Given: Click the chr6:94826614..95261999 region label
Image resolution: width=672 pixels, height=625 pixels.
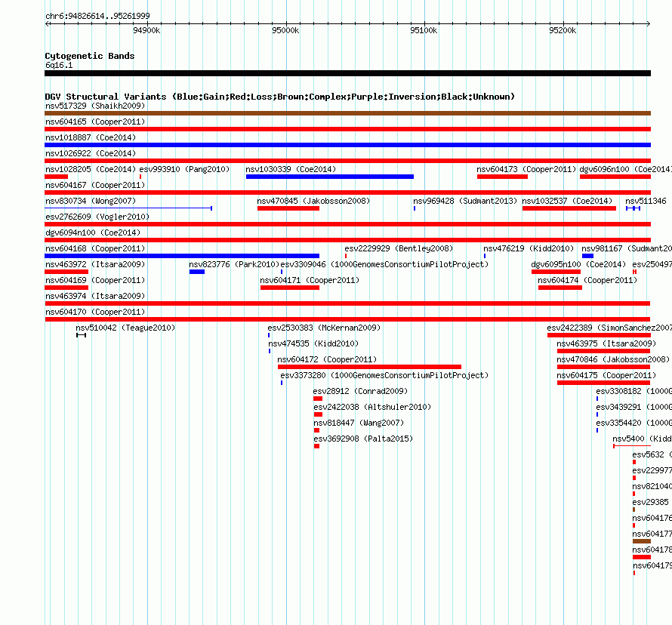Looking at the screenshot, I should tap(97, 16).
